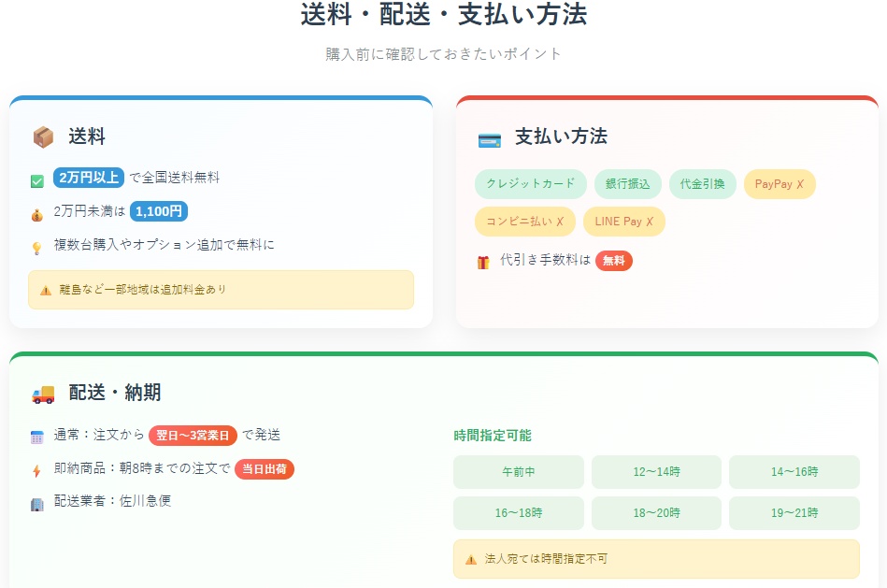Click the delivery truck icon beside 配送・納期
The height and width of the screenshot is (588, 887).
coord(43,394)
